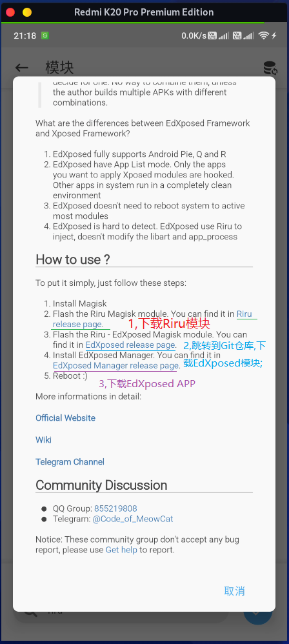Tap QQ Group number 855219808
The height and width of the screenshot is (644, 289).
115,508
